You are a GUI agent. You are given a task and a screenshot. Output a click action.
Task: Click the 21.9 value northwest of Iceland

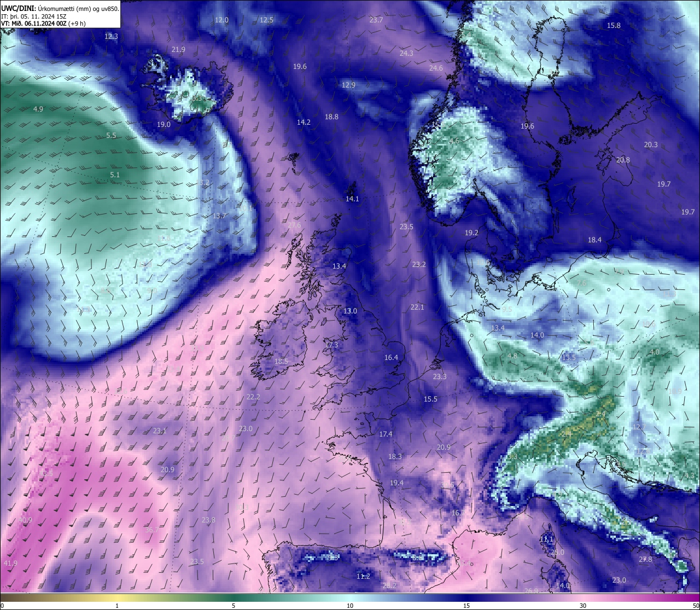[178, 49]
